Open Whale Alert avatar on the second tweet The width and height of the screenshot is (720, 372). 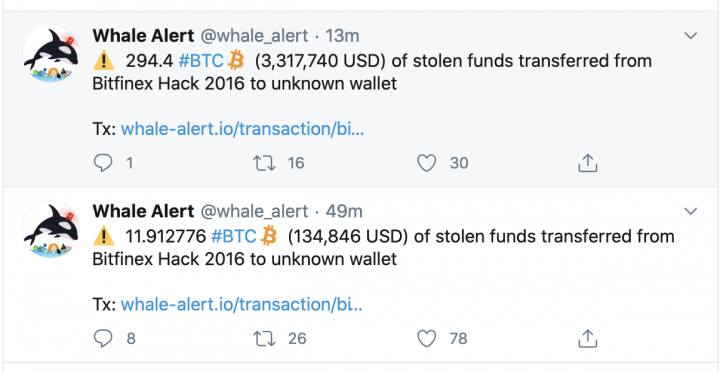click(x=51, y=229)
